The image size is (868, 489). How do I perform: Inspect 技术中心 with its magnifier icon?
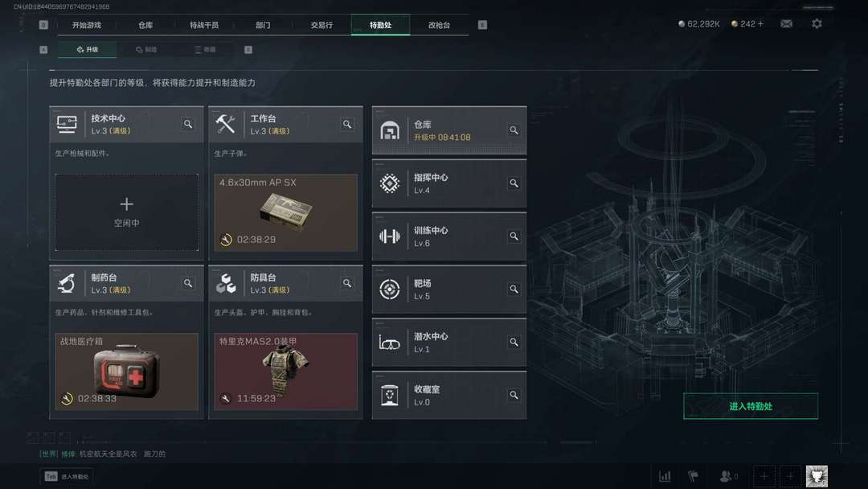pos(188,124)
